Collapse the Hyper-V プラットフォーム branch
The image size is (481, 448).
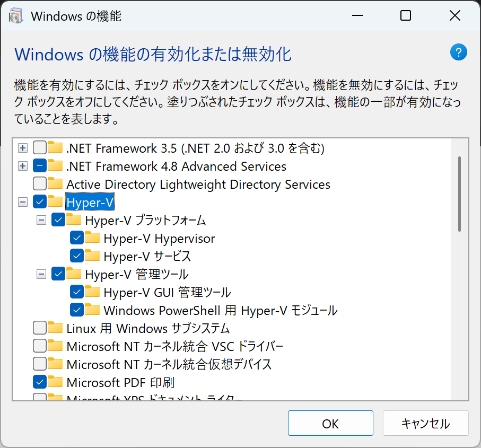tap(41, 220)
